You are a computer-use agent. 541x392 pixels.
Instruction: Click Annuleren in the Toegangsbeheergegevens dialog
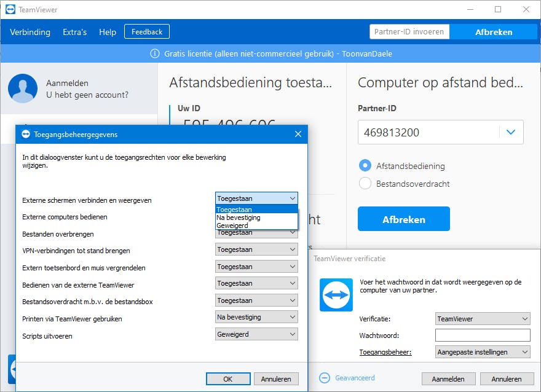click(276, 379)
